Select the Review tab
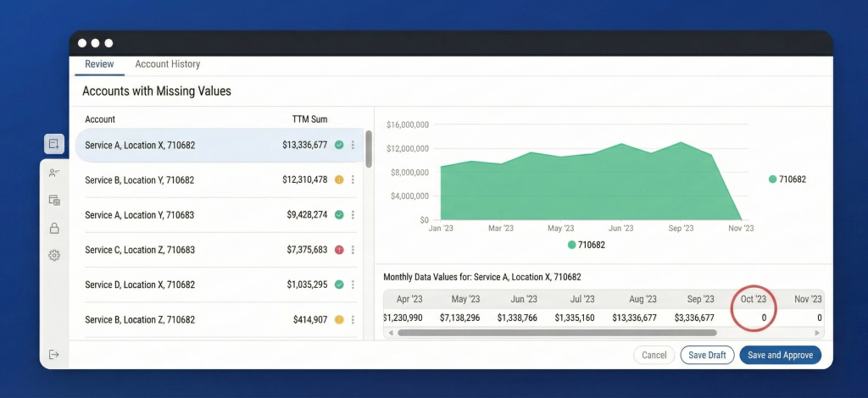The image size is (868, 398). (99, 64)
